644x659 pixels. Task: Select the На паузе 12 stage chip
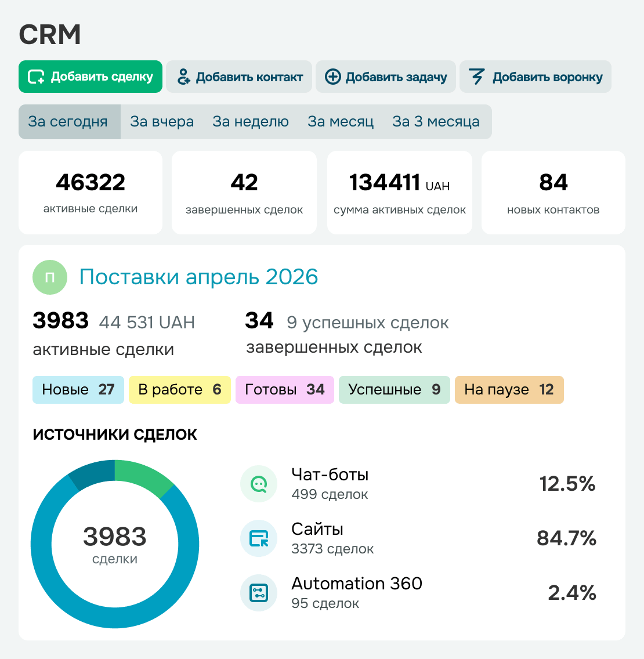point(509,390)
